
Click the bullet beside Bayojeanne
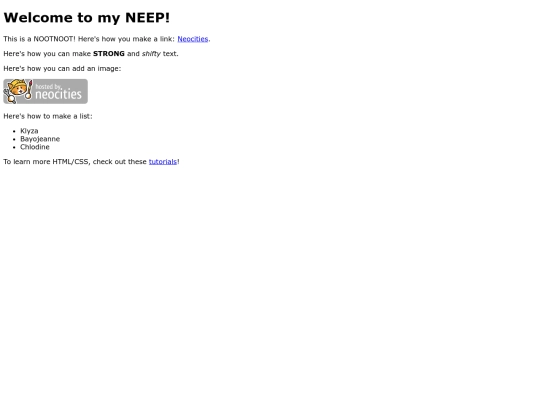(x=14, y=139)
